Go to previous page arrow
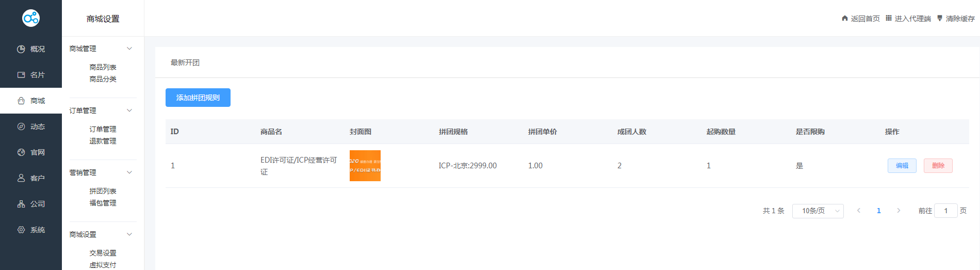Screen dimensions: 980x270 (x=859, y=211)
